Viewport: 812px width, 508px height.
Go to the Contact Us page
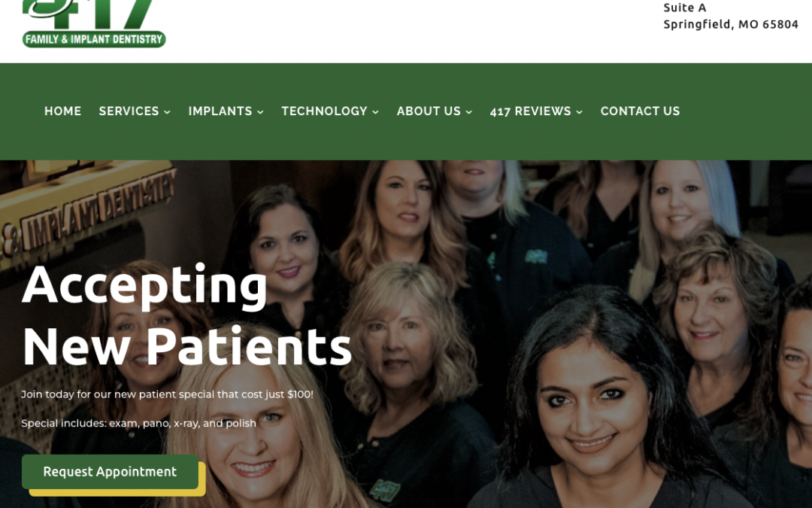[640, 111]
